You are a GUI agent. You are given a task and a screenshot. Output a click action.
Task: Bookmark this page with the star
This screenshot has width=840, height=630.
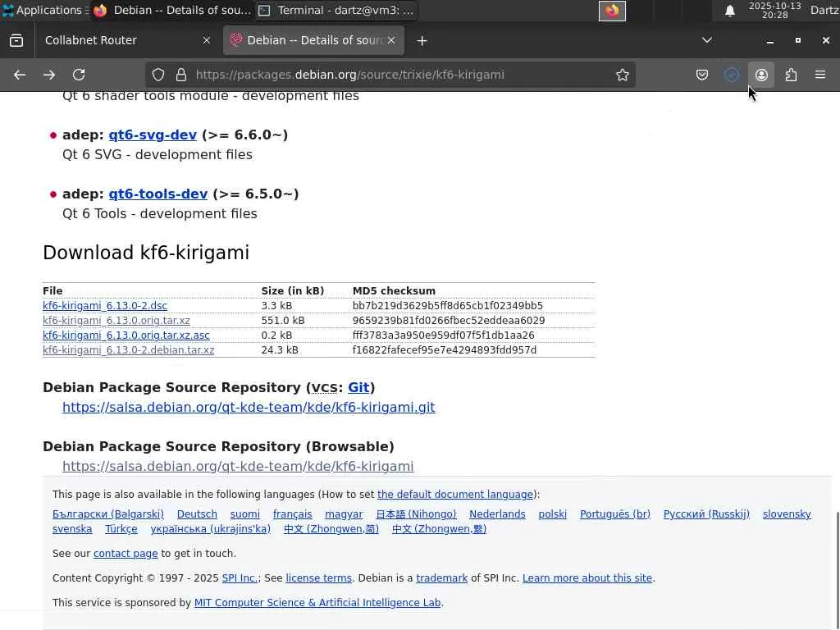(x=622, y=75)
